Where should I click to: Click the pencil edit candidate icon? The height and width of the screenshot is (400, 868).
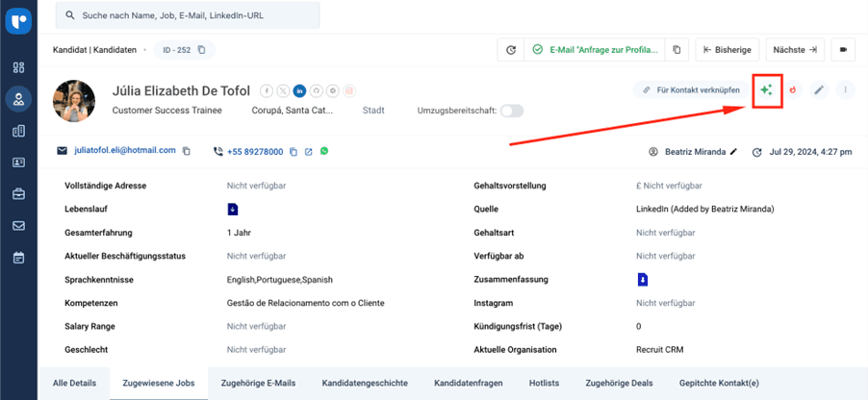pyautogui.click(x=819, y=89)
